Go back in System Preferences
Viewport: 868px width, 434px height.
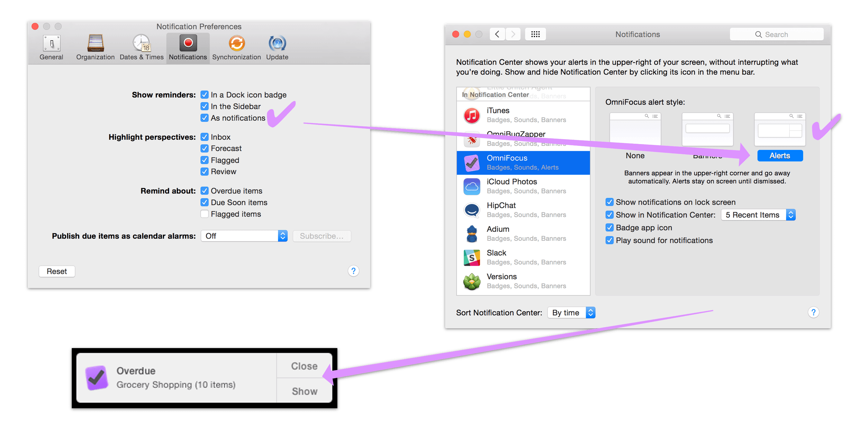497,34
